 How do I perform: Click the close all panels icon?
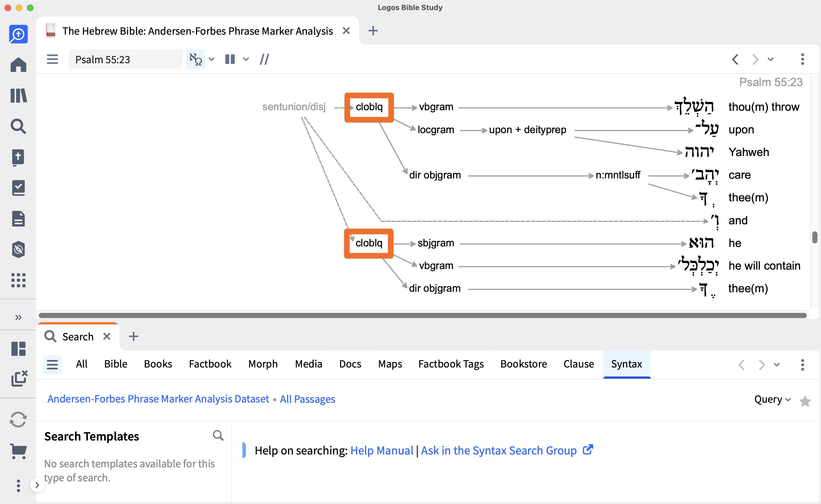point(19,378)
